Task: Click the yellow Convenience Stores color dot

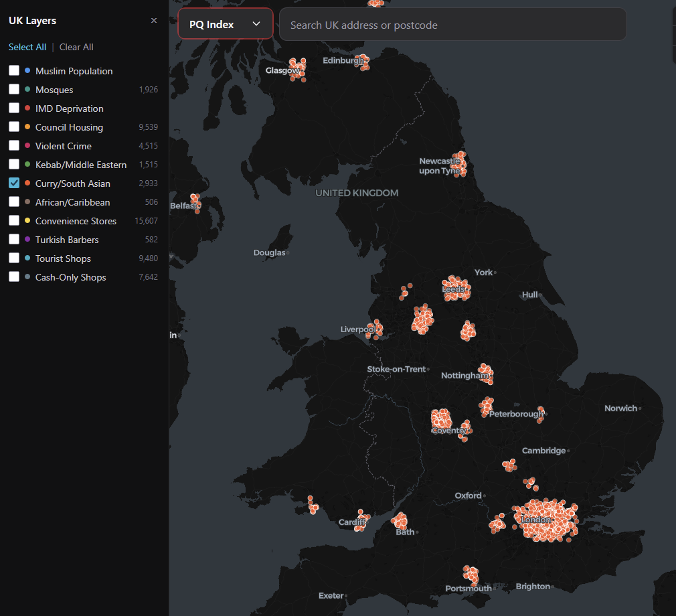Action: [x=27, y=220]
